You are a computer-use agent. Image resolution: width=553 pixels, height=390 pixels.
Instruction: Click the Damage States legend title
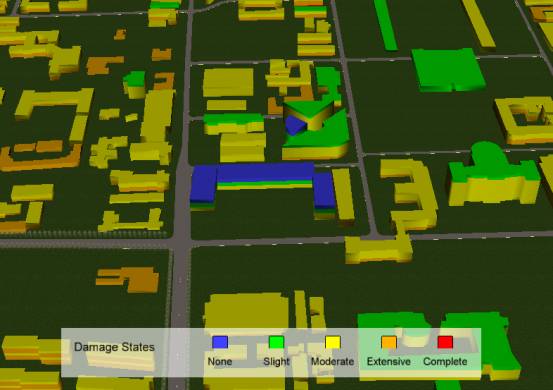click(x=114, y=347)
